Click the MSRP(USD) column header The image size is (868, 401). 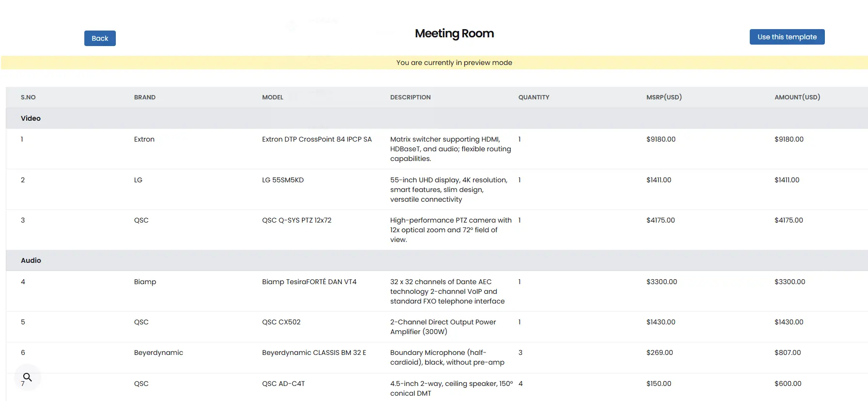tap(664, 97)
